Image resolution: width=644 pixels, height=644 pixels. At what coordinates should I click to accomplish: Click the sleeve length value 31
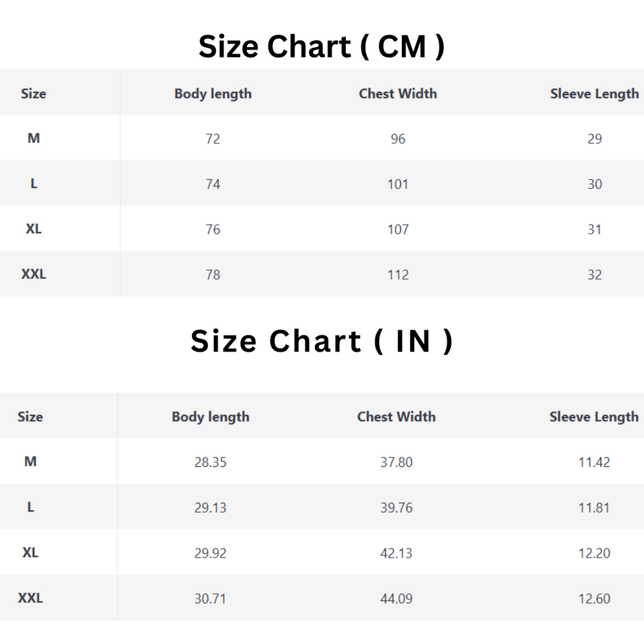[x=594, y=230]
